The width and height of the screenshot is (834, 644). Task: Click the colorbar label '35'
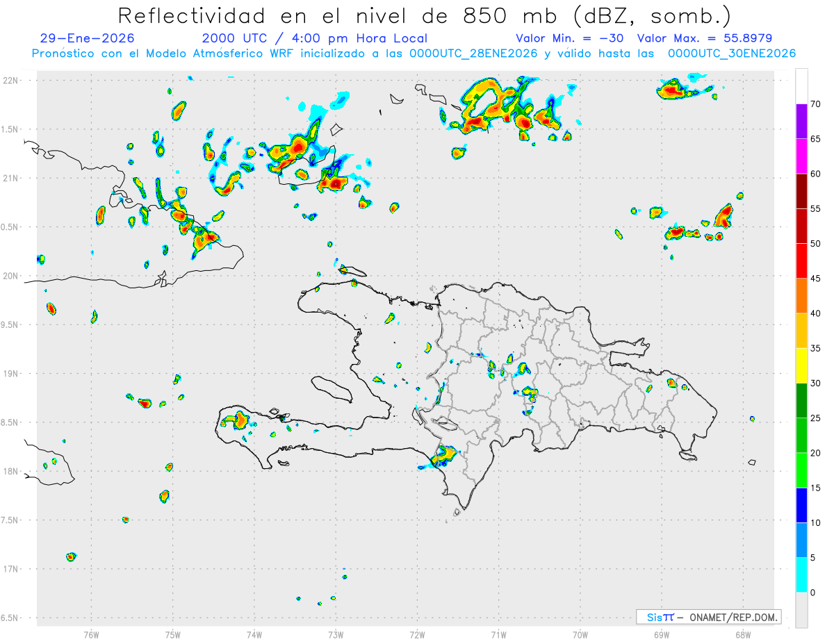pyautogui.click(x=815, y=348)
